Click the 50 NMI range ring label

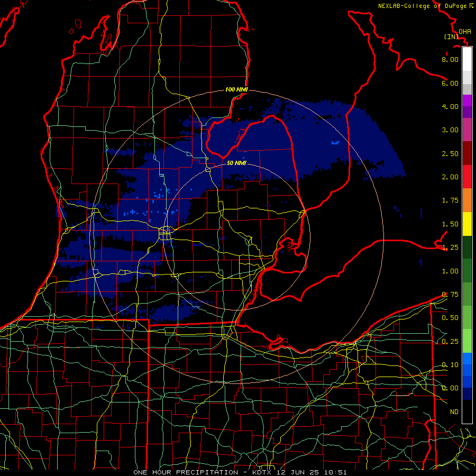coord(236,163)
